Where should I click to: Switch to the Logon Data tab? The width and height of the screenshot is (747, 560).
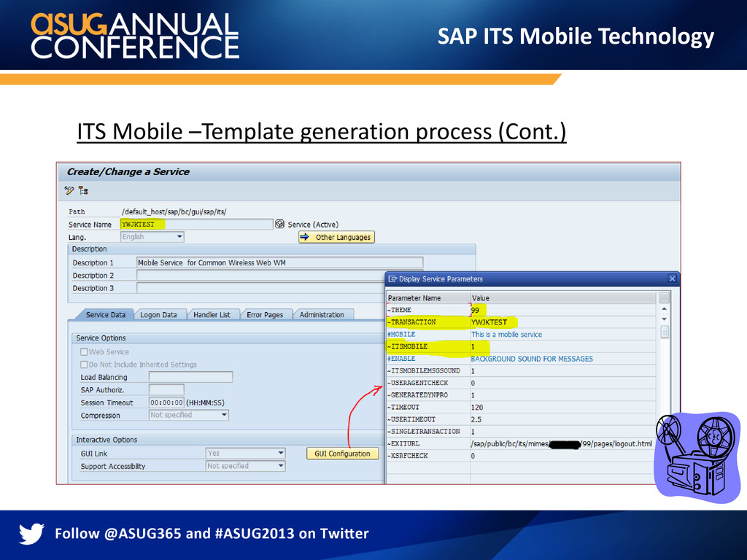pyautogui.click(x=158, y=315)
